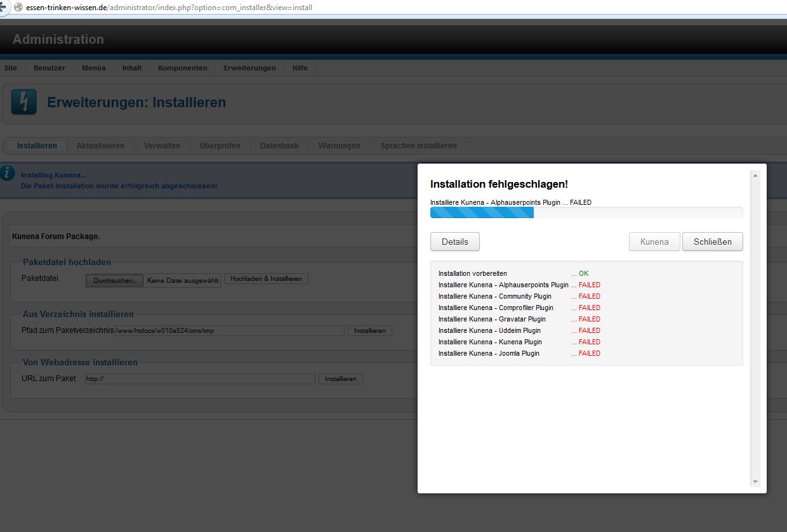Click the globe site icon in address bar

point(18,8)
